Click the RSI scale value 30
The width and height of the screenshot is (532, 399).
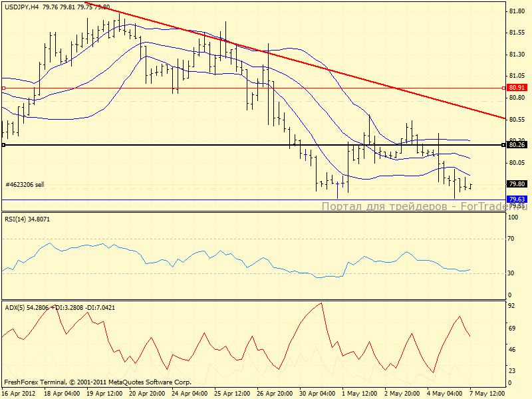[511, 273]
